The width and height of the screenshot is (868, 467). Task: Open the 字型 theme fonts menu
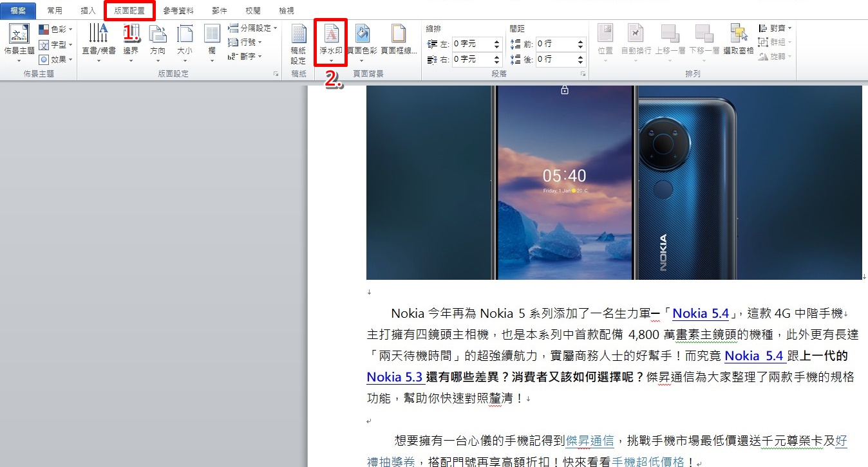click(x=55, y=44)
